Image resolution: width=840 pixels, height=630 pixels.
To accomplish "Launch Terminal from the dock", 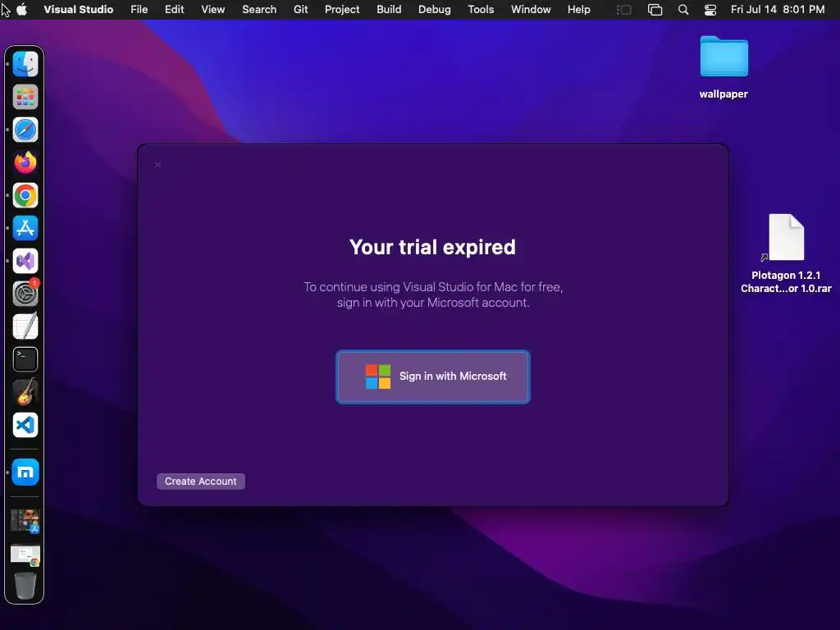I will tap(25, 359).
